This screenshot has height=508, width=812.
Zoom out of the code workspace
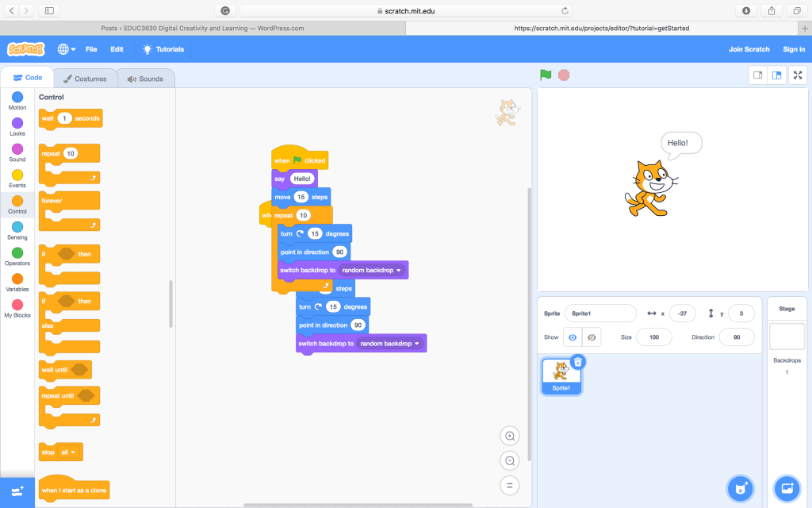[510, 460]
